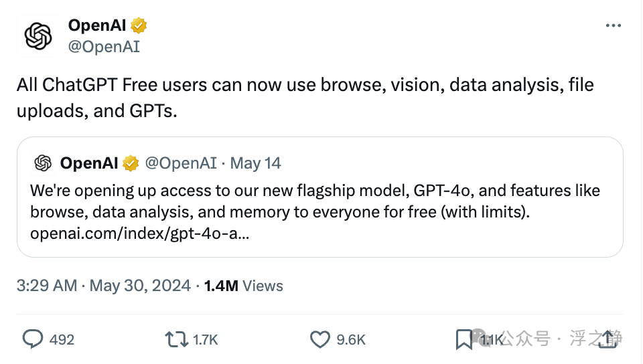Open the openai.com/index/gpt-4o-a... link

click(x=139, y=234)
